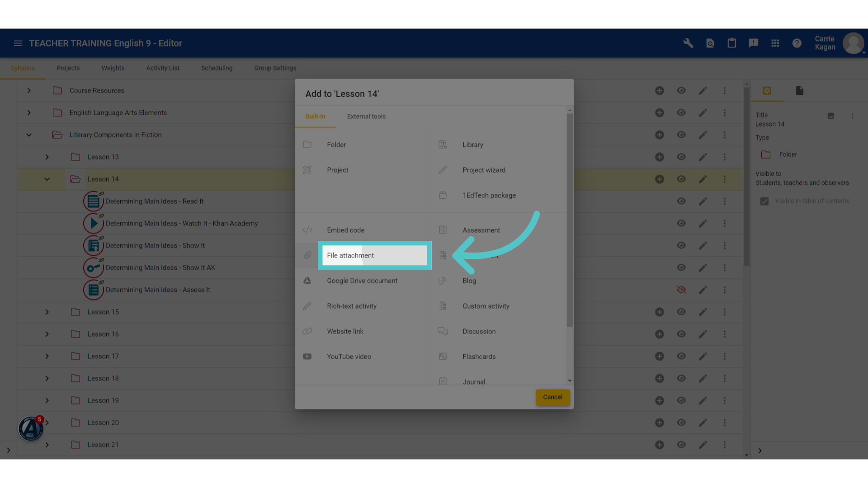Click the image icon beside Title
The width and height of the screenshot is (868, 488).
tap(831, 116)
